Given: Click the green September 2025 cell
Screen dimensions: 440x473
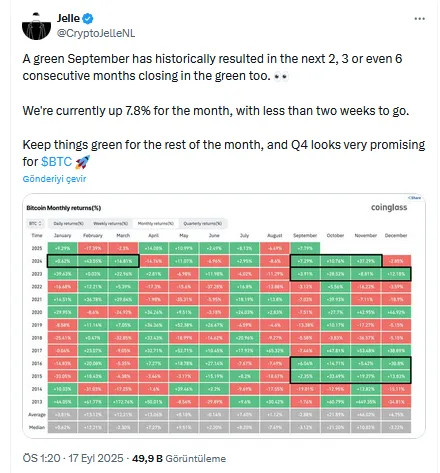Looking at the screenshot, I should pos(305,248).
